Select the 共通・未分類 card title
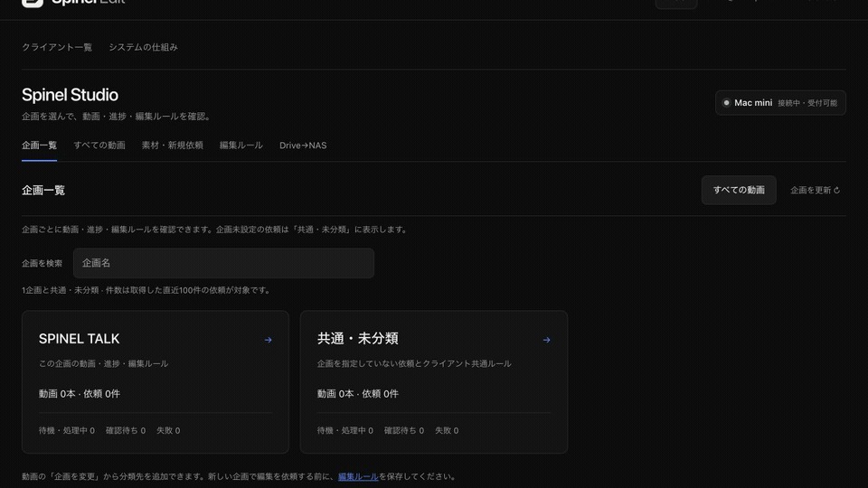 [358, 339]
